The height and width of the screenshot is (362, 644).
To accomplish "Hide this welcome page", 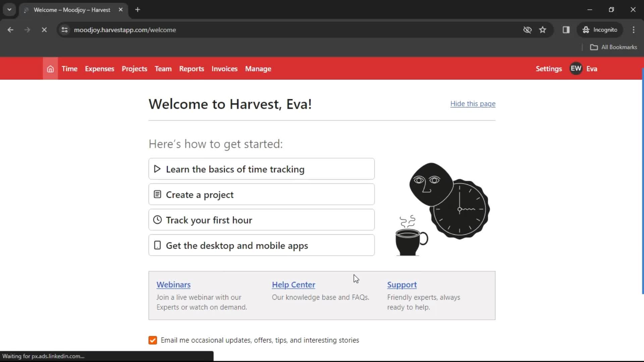I will coord(473,104).
